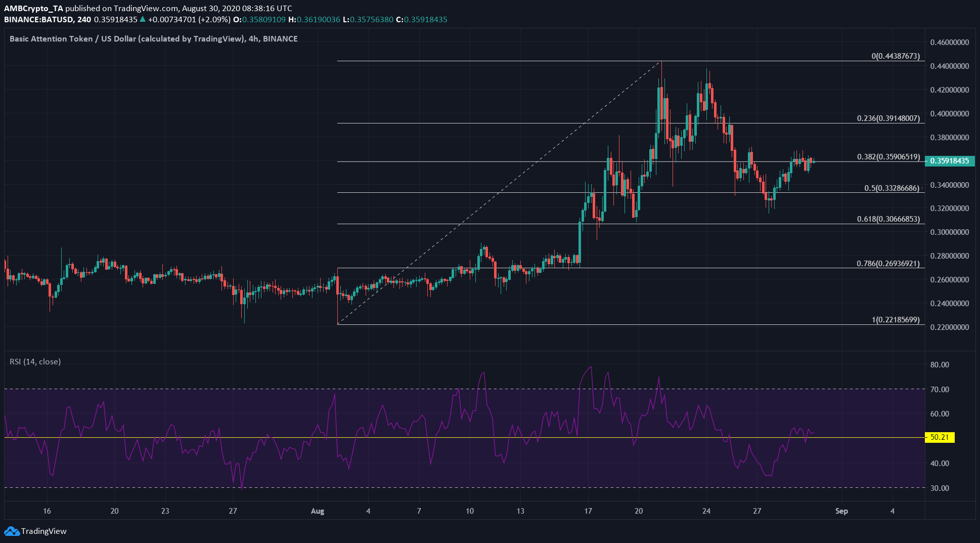Screen dimensions: 980x543
Task: Click the Basic Attention Token chart title
Action: [x=153, y=38]
